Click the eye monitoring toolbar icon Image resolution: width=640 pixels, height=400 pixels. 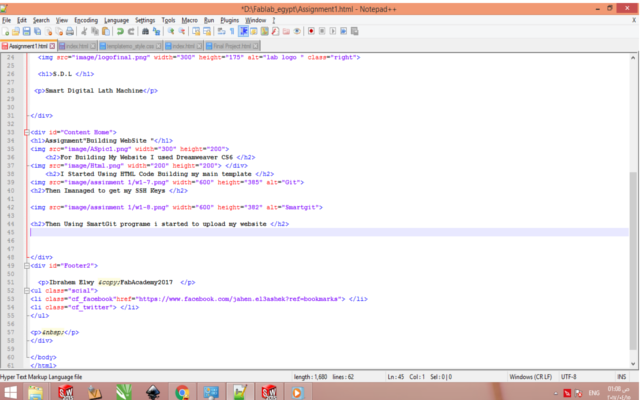[297, 31]
